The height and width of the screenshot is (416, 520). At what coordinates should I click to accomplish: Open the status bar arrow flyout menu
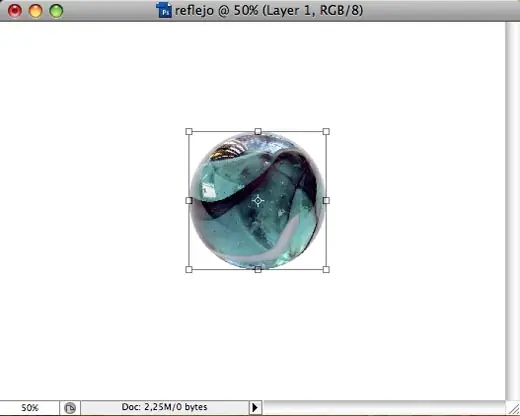click(255, 407)
